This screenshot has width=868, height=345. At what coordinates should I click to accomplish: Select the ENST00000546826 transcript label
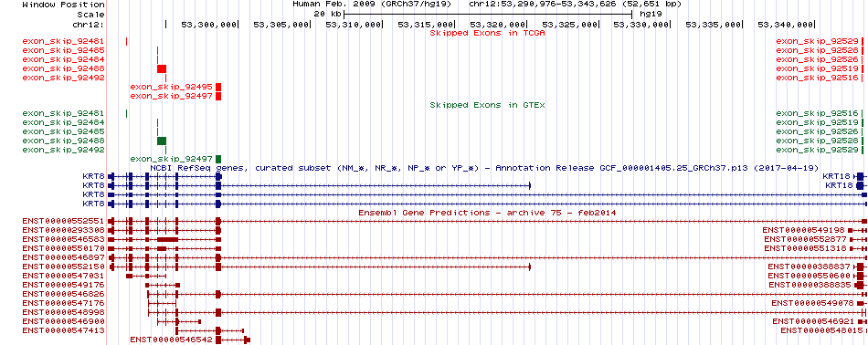(63, 294)
